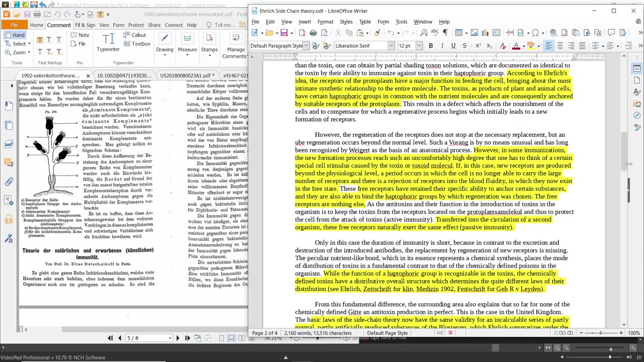Image resolution: width=644 pixels, height=362 pixels.
Task: Insert hyperlink in Writer
Action: [x=553, y=33]
